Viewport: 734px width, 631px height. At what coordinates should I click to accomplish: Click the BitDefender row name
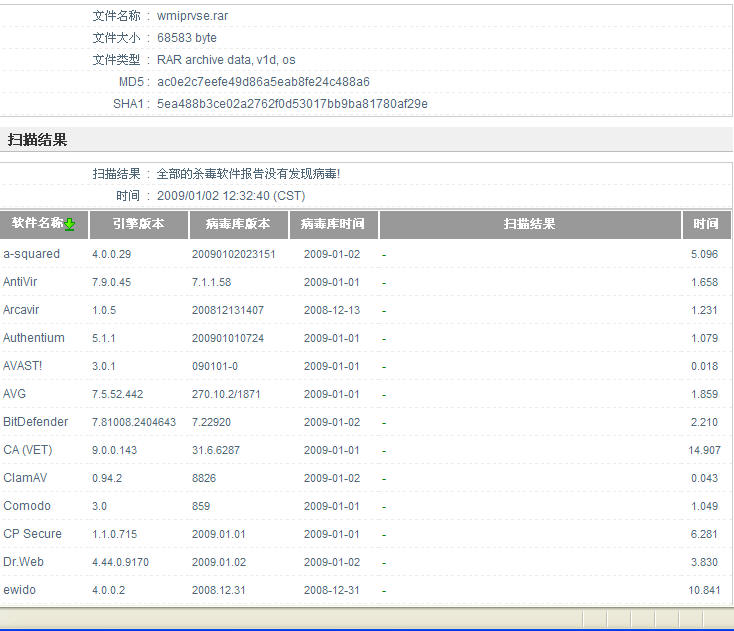click(x=36, y=422)
